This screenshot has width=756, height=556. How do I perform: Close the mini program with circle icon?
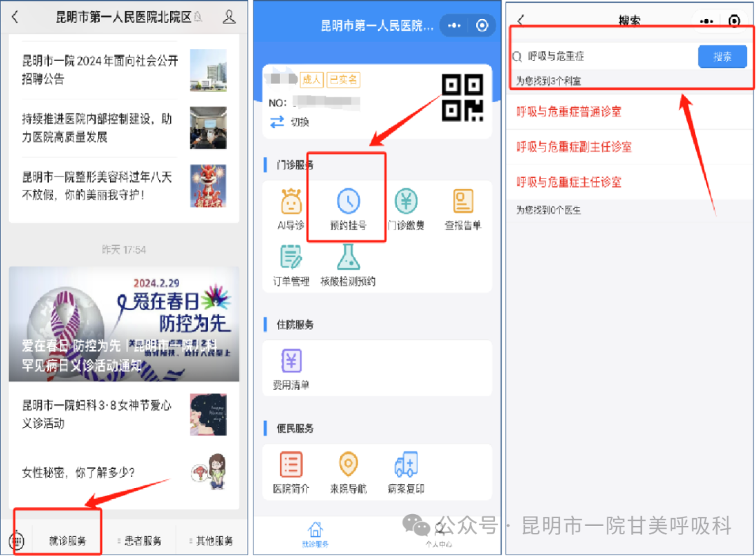tap(482, 25)
